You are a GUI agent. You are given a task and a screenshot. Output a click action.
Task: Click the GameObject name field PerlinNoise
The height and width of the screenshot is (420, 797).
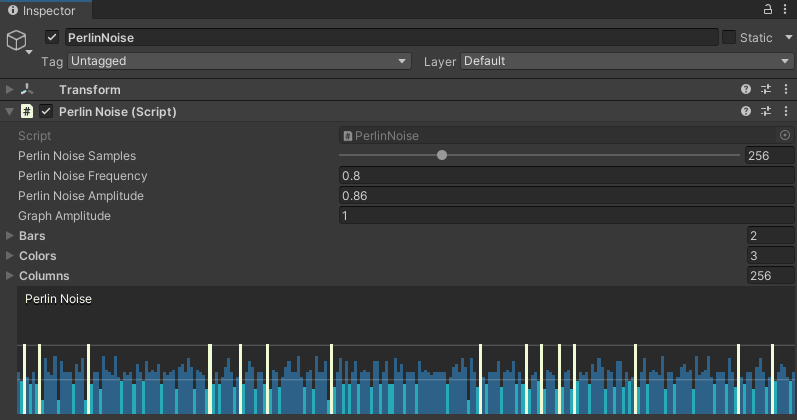[391, 38]
